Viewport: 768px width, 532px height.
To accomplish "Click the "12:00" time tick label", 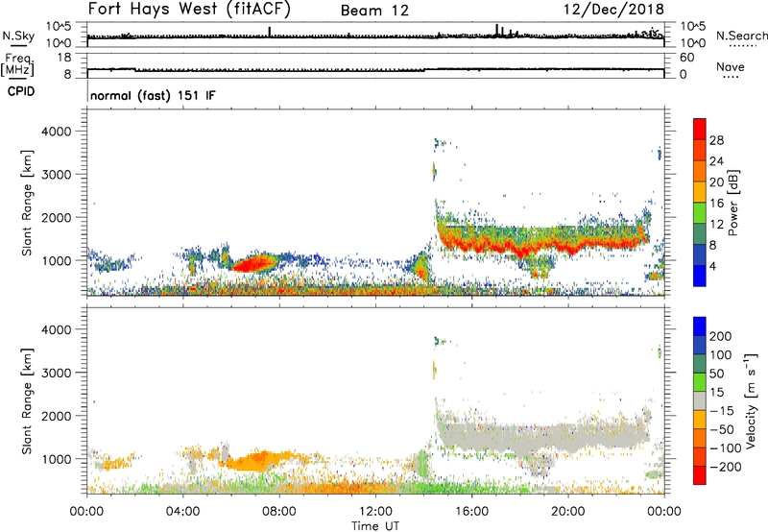I will click(x=375, y=512).
